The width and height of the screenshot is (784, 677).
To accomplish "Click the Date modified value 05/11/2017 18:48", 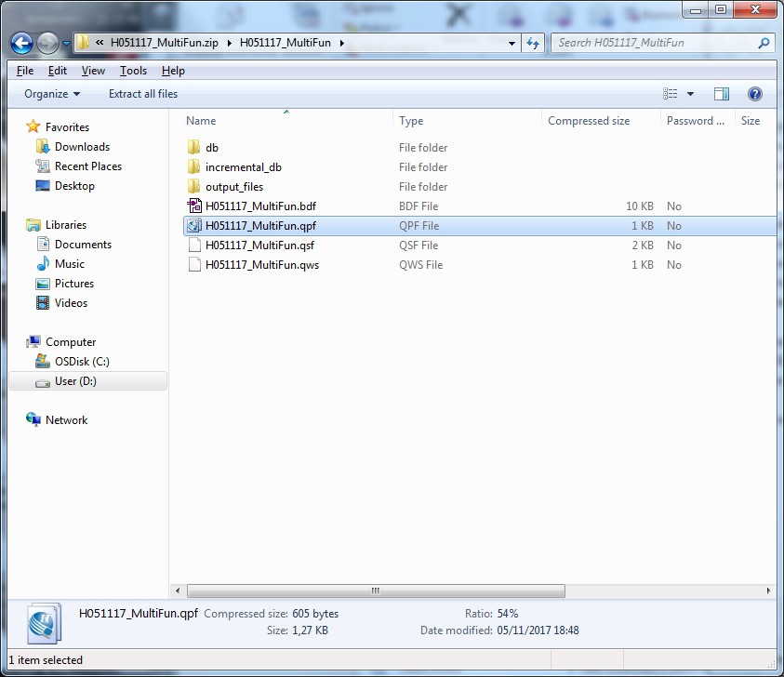I will (x=538, y=630).
